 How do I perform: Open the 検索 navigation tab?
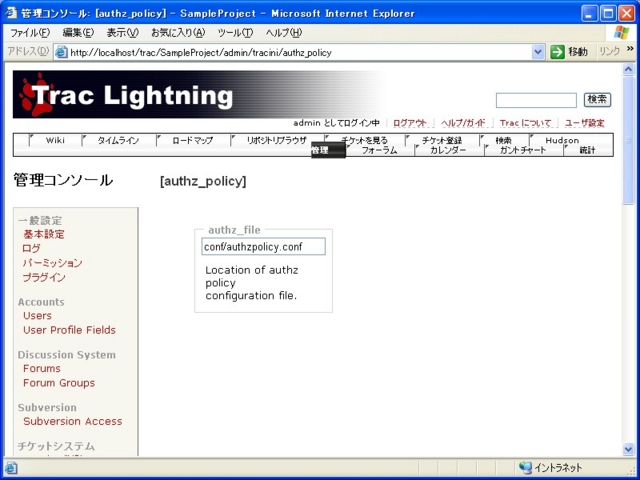[x=503, y=140]
